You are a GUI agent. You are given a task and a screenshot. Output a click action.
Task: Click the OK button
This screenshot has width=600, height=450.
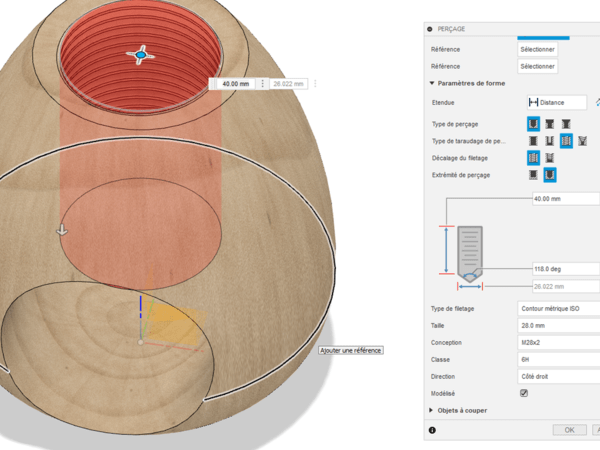[x=569, y=430]
